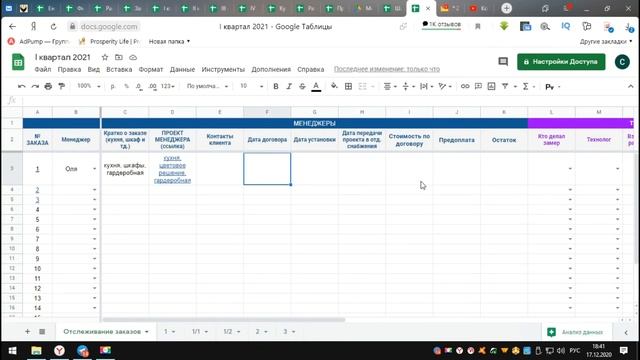Viewport: 640px width, 360px height.
Task: Open the font family dropdown
Action: click(x=207, y=87)
